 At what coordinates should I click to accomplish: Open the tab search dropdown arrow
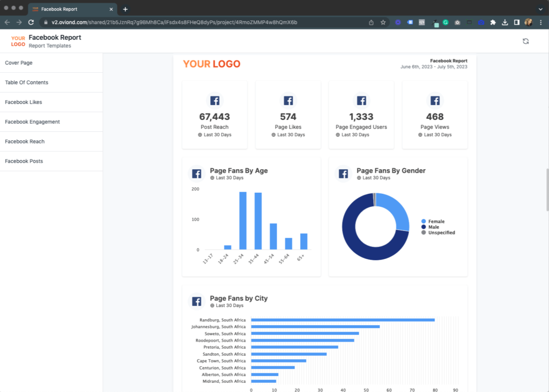pos(540,9)
